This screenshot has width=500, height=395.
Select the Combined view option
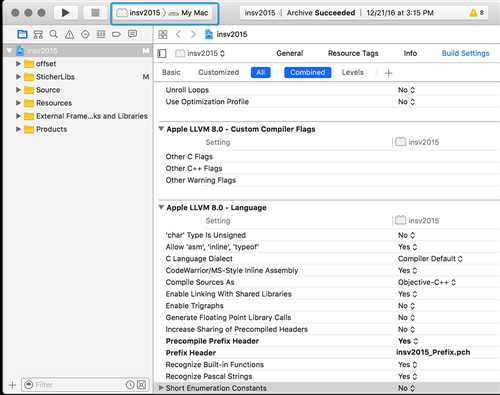[x=307, y=72]
